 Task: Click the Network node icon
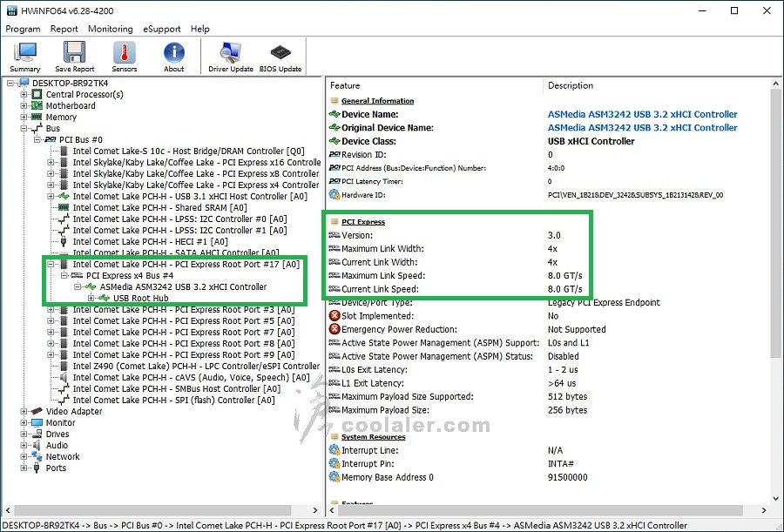coord(37,456)
